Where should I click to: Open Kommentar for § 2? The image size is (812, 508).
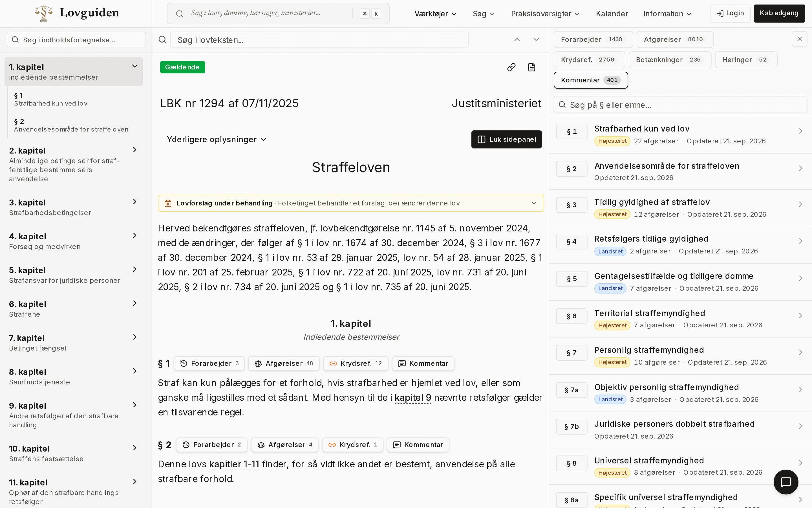point(418,445)
